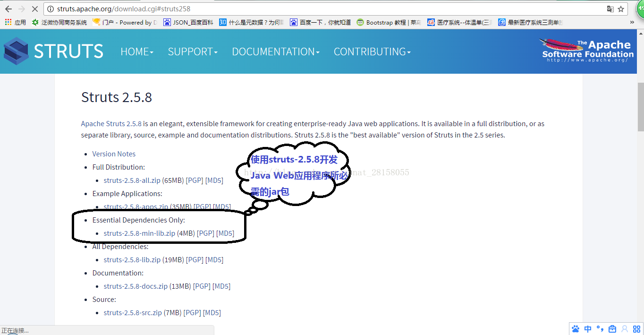Screen dimensions: 644x335
Task: Open the 泛微协同商务系统 bookmark
Action: [x=59, y=22]
